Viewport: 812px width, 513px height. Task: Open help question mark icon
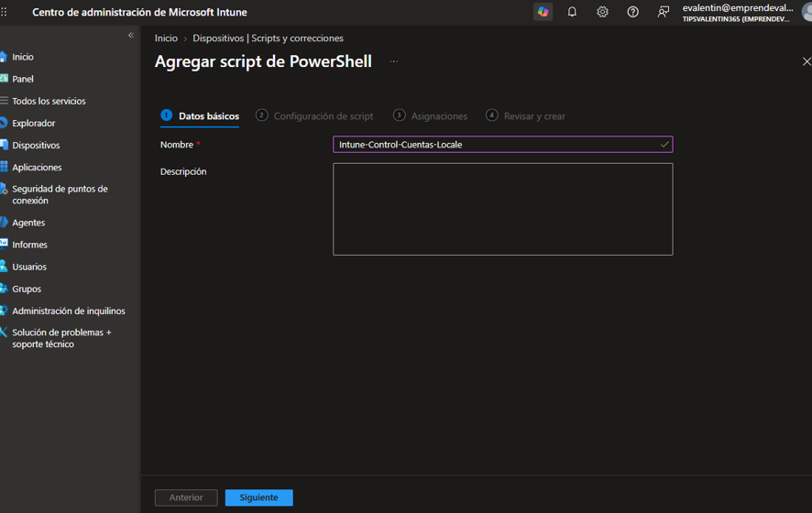point(632,12)
